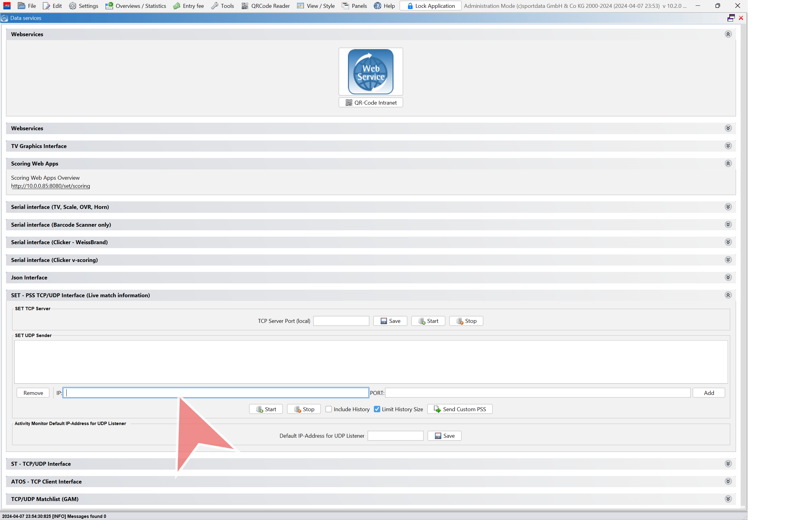Open the QRCode Reader menu
812x520 pixels.
[x=265, y=6]
